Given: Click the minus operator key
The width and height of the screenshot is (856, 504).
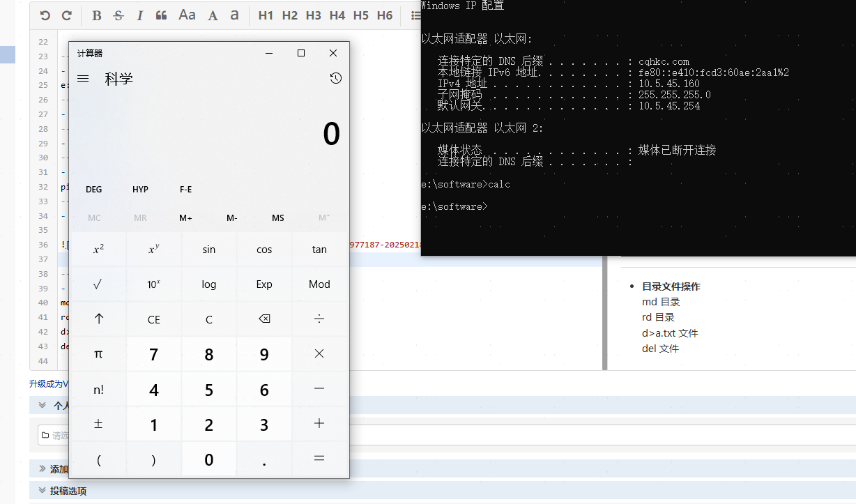Looking at the screenshot, I should coord(319,390).
